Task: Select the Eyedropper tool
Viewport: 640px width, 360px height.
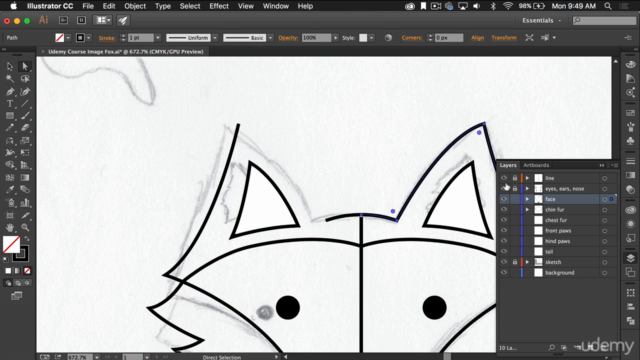Action: tap(10, 190)
